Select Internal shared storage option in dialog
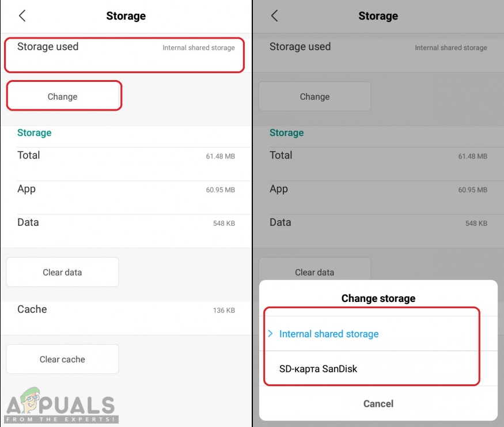Image resolution: width=504 pixels, height=427 pixels. point(329,334)
